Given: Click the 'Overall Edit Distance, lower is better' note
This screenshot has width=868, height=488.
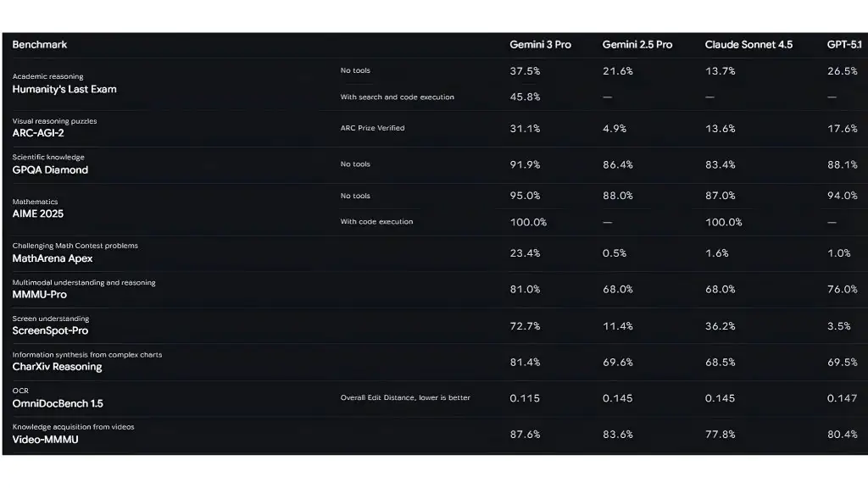Looking at the screenshot, I should (405, 397).
